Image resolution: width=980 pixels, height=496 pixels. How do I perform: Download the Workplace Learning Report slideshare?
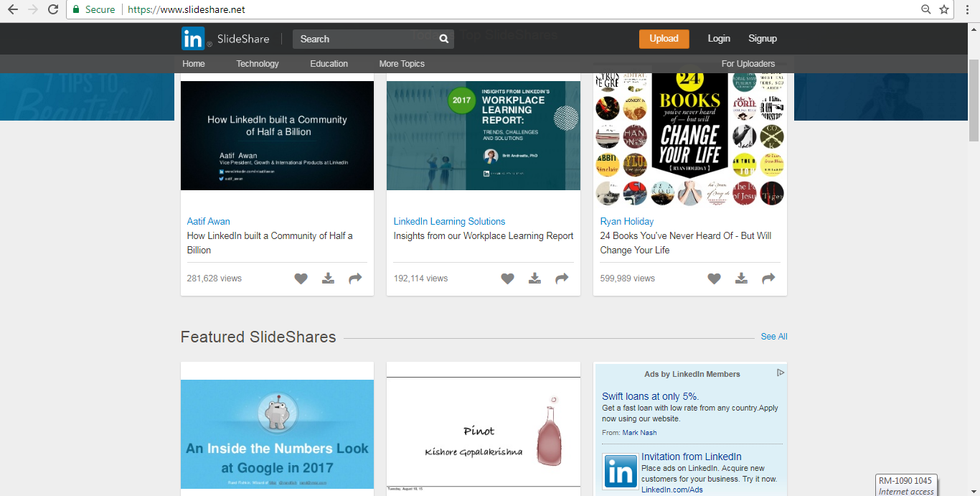tap(535, 279)
